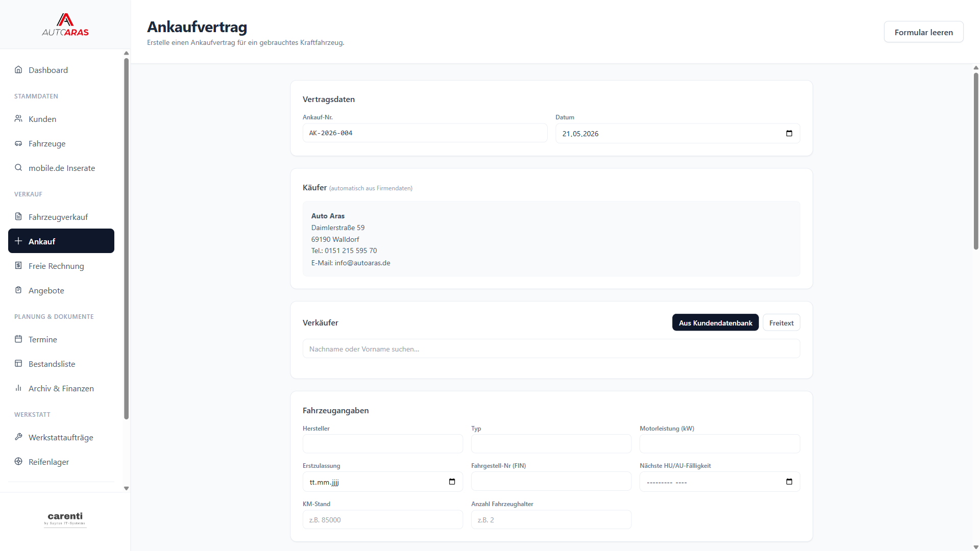Click the Hersteller input field

(x=383, y=444)
